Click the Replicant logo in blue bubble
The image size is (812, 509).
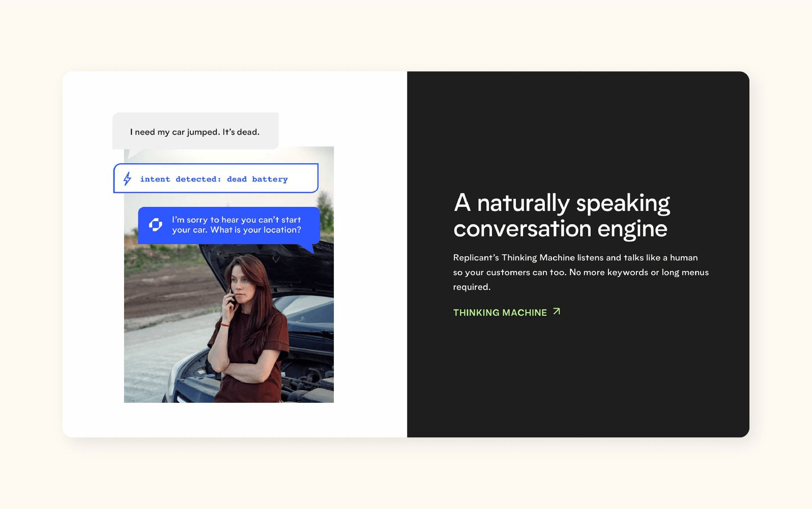[155, 225]
